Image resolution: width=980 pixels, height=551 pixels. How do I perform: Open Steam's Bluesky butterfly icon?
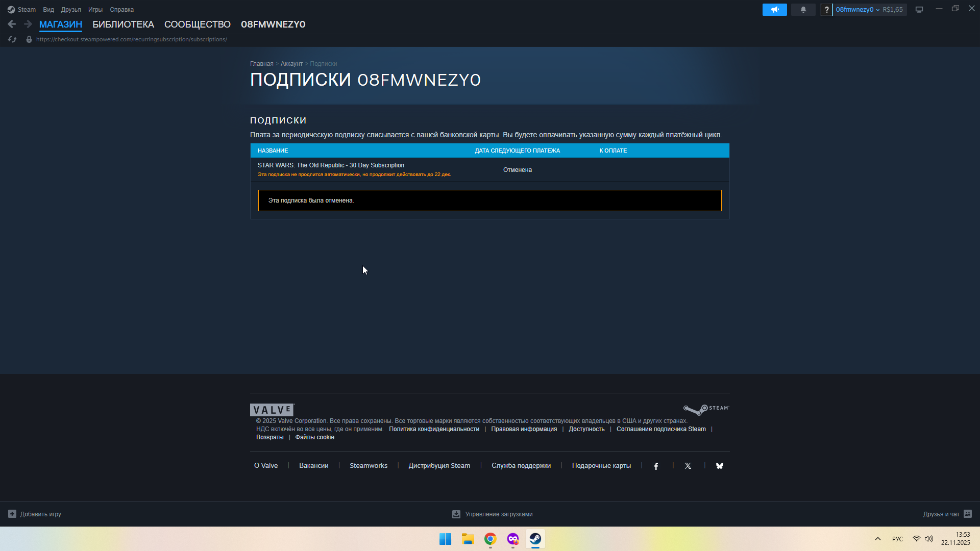click(x=719, y=466)
